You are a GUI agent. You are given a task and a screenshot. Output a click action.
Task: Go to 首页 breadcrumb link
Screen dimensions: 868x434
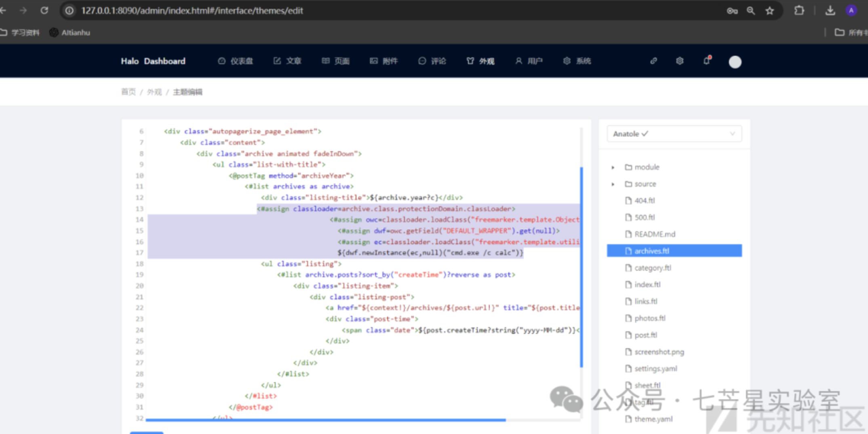(x=129, y=92)
